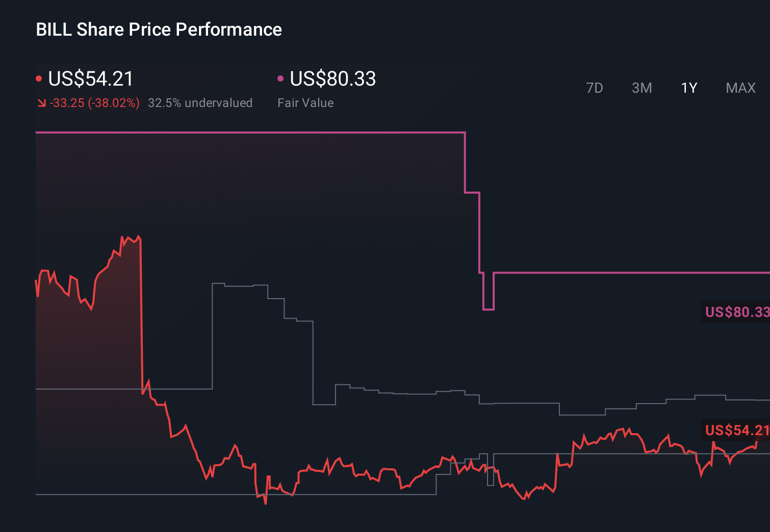The width and height of the screenshot is (770, 532).
Task: Switch to the 7D time range
Action: 595,88
